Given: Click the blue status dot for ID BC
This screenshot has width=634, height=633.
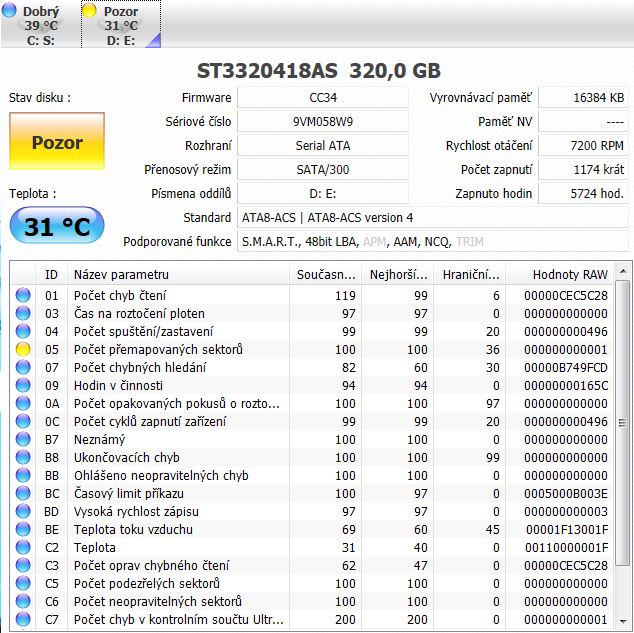Looking at the screenshot, I should pos(23,493).
